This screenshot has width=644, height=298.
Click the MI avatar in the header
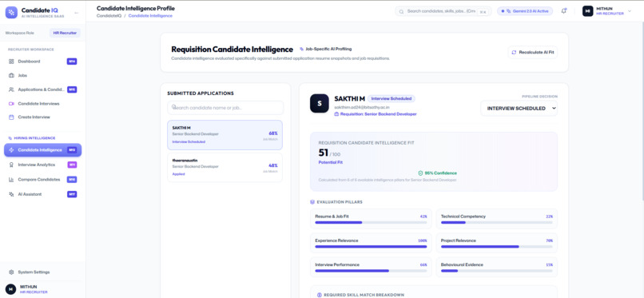[x=588, y=11]
